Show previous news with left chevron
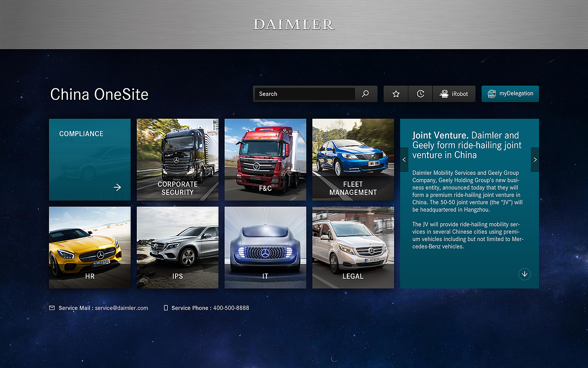The height and width of the screenshot is (368, 588). [404, 160]
